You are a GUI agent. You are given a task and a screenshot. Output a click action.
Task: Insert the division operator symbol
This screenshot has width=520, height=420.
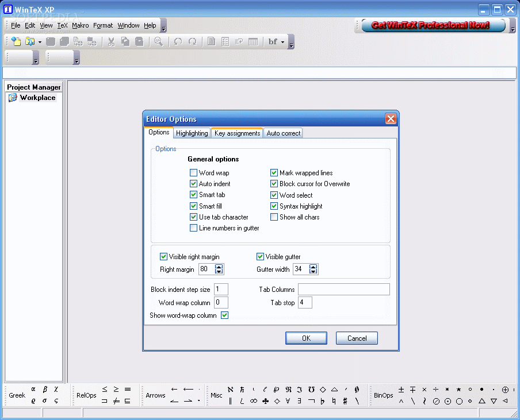[436, 389]
